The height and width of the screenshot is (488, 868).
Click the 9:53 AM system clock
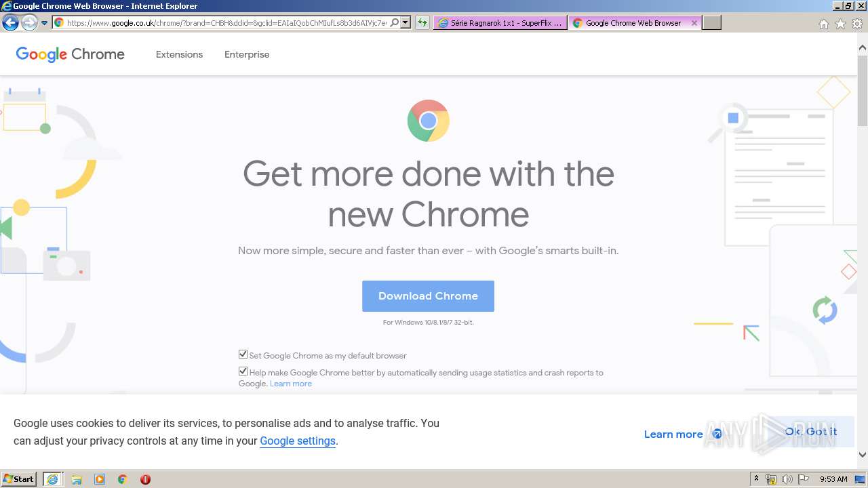click(833, 479)
